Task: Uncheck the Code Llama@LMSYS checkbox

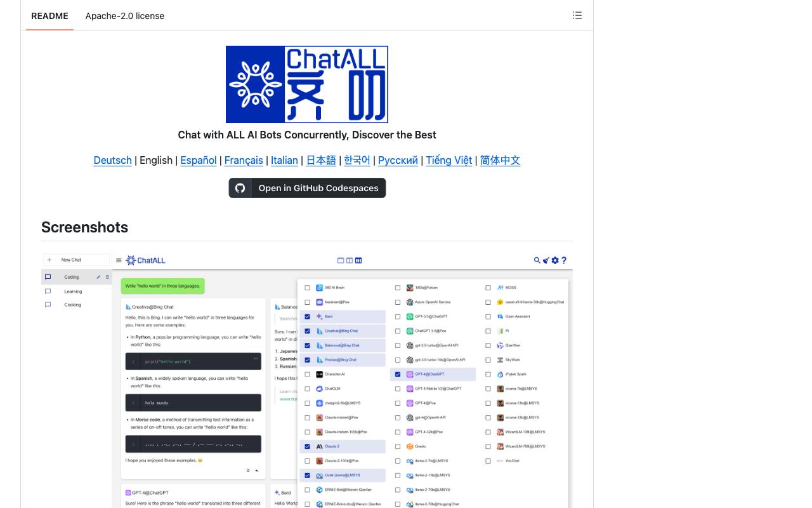Action: (308, 476)
